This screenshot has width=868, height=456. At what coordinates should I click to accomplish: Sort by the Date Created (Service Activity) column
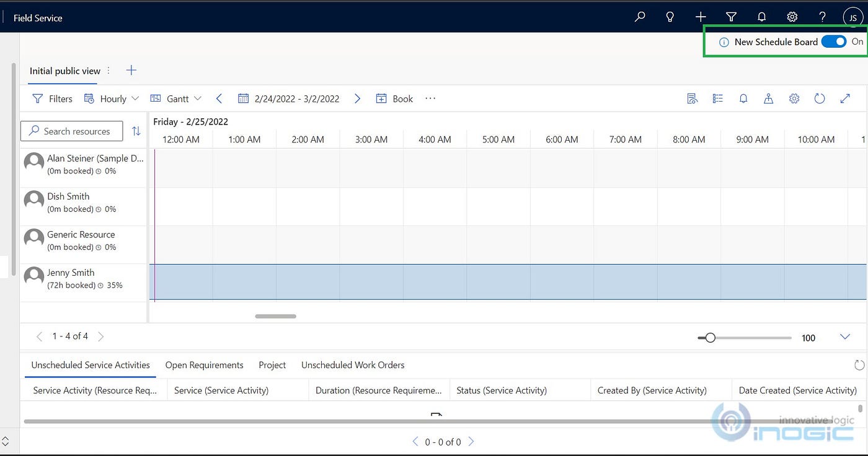click(798, 390)
